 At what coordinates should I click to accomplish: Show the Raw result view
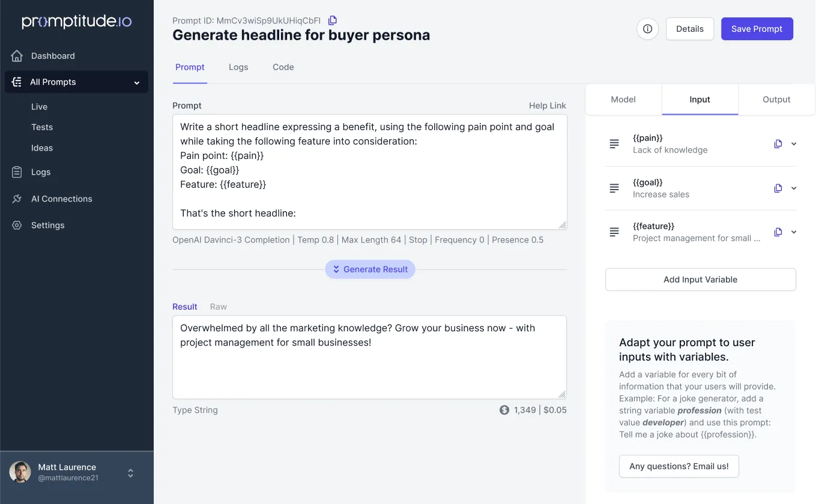coord(218,307)
